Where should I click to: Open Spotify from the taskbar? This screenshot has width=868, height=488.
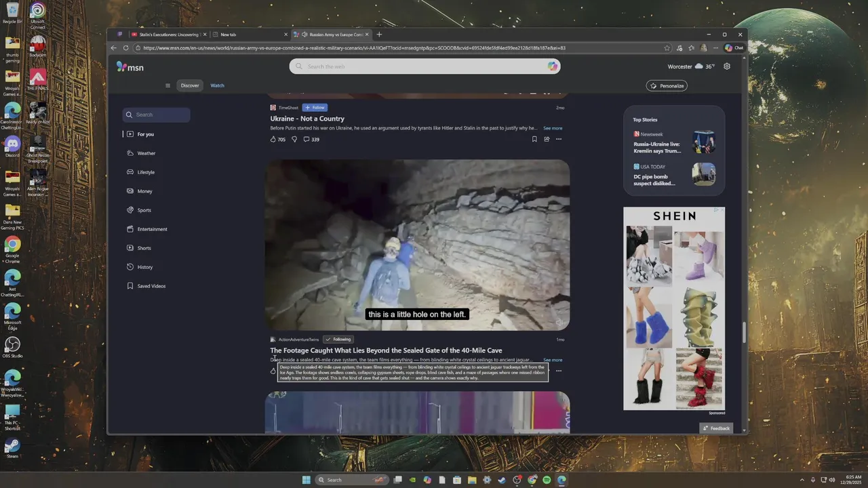(547, 480)
